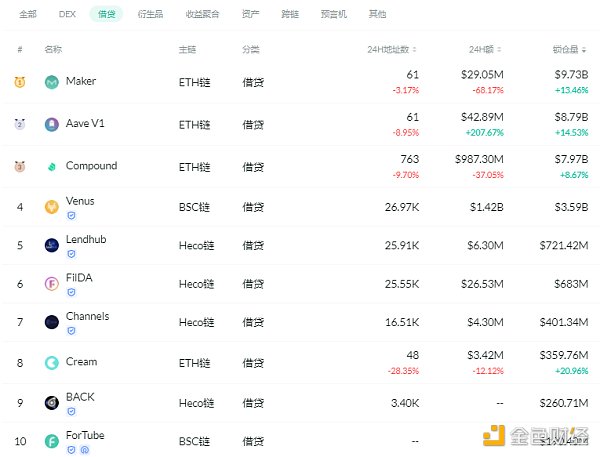Click the FilDA project logo icon
This screenshot has height=457, width=600.
pyautogui.click(x=52, y=284)
